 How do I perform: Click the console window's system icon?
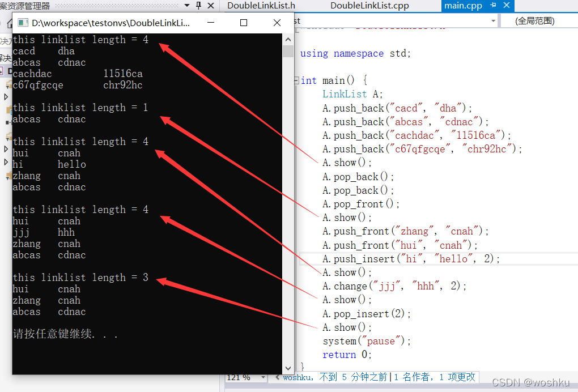click(23, 23)
